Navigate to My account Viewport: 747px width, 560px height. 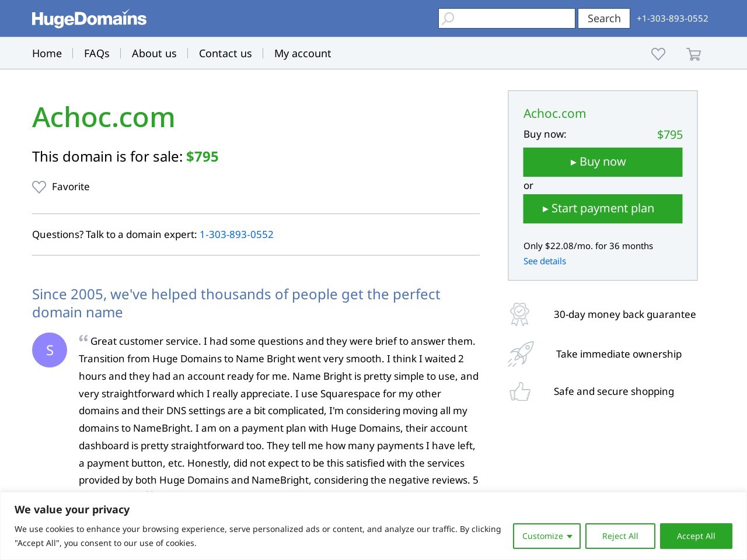point(302,54)
